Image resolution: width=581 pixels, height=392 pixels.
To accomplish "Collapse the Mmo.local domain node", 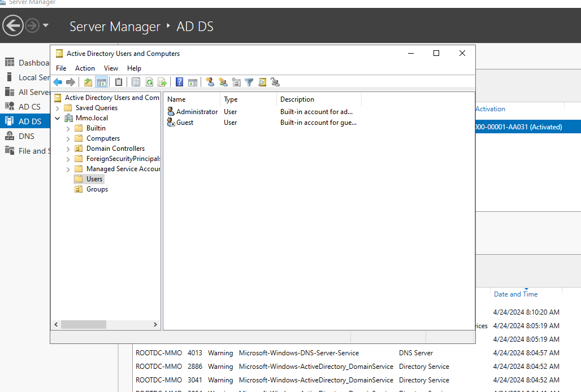I will (58, 118).
